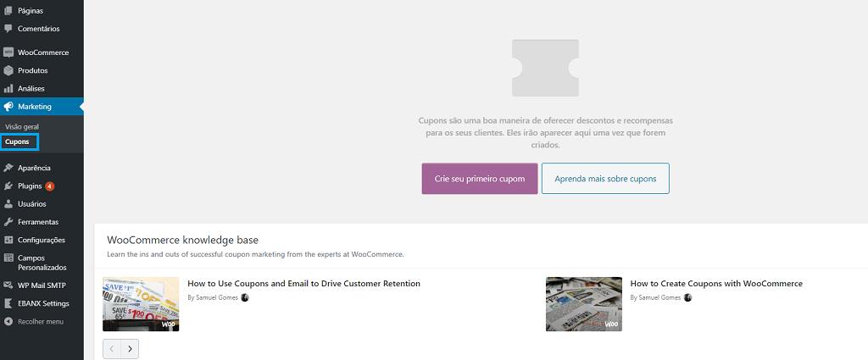Go to previous knowledge base article arrow
This screenshot has height=360, width=868.
click(x=112, y=348)
